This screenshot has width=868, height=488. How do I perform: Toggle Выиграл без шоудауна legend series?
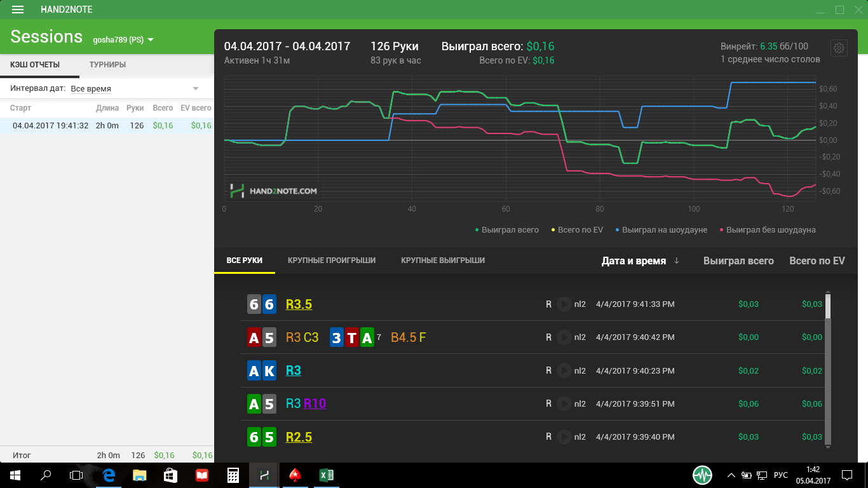pos(767,229)
